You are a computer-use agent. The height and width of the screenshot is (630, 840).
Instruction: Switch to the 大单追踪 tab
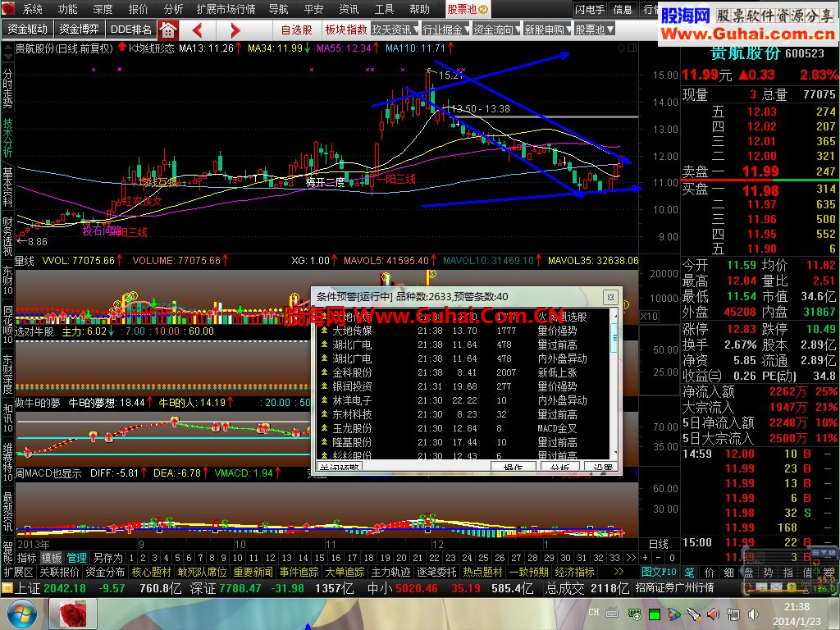click(345, 572)
